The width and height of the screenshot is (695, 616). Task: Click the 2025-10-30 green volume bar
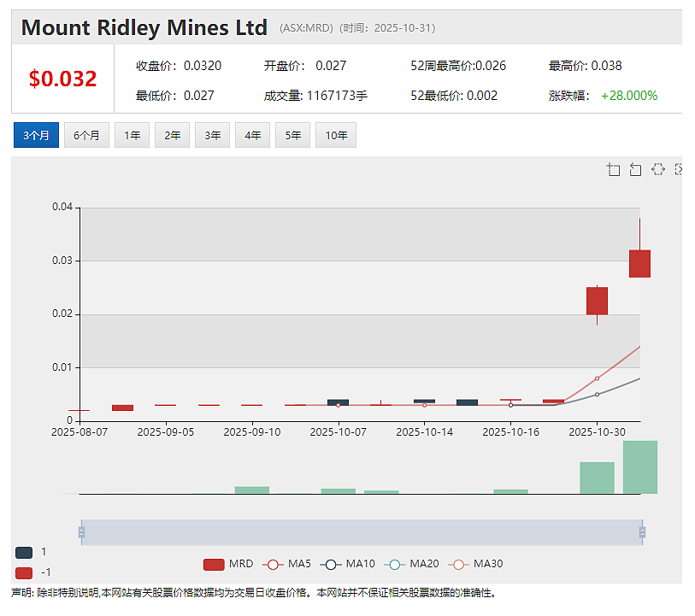point(597,478)
